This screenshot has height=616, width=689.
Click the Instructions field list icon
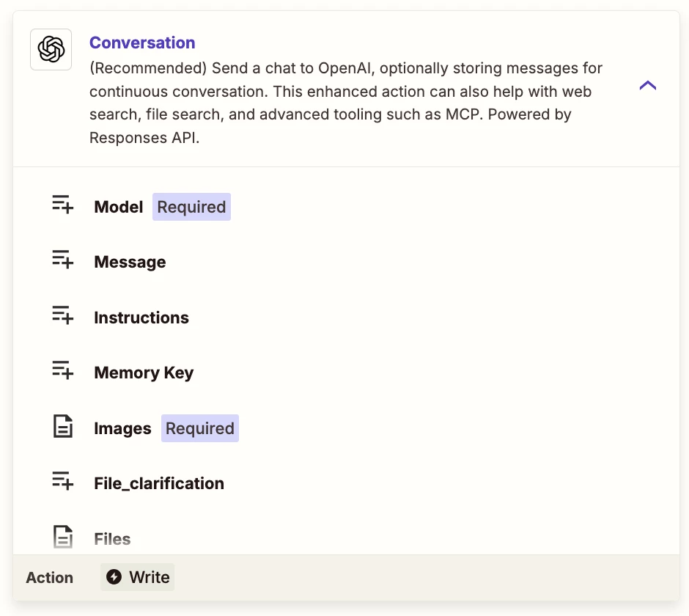click(63, 315)
